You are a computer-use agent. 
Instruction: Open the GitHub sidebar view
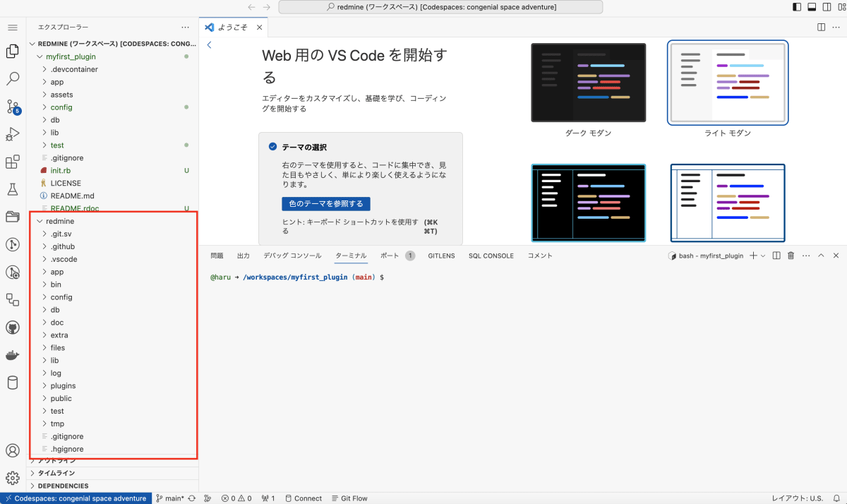click(x=11, y=327)
